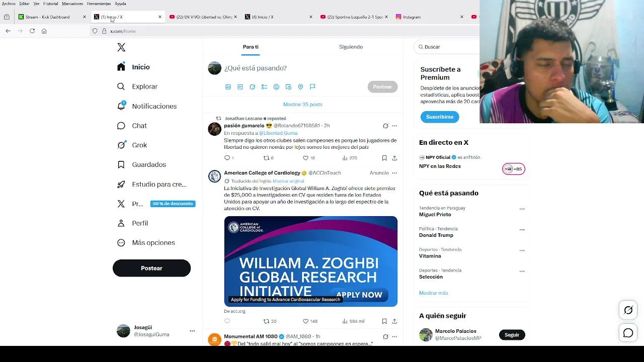
Task: Share the pasión gumarelo post
Action: pyautogui.click(x=394, y=158)
